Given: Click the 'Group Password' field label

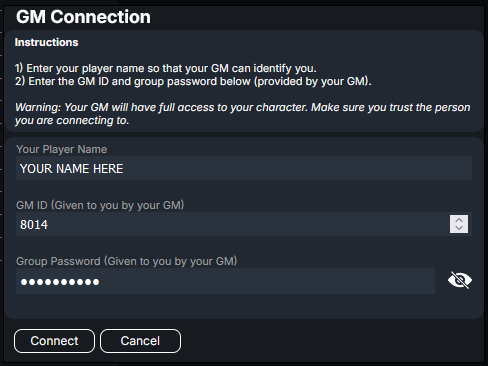Looking at the screenshot, I should pos(127,261).
